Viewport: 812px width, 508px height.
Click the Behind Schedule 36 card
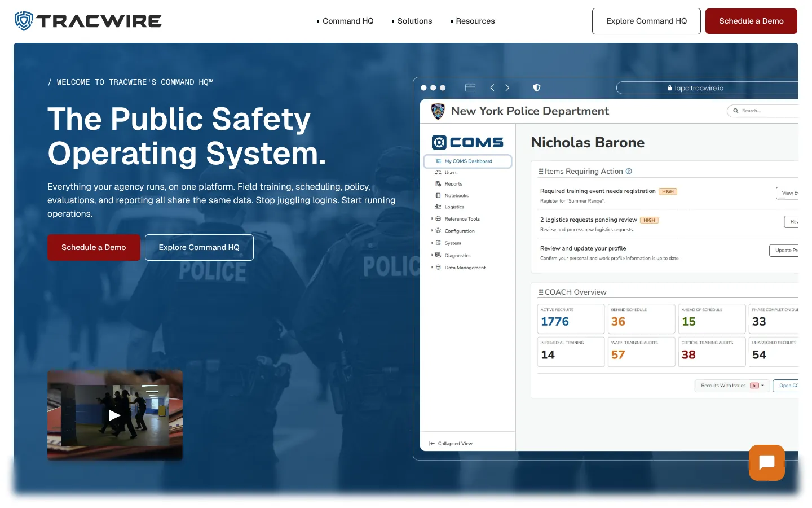pyautogui.click(x=641, y=319)
